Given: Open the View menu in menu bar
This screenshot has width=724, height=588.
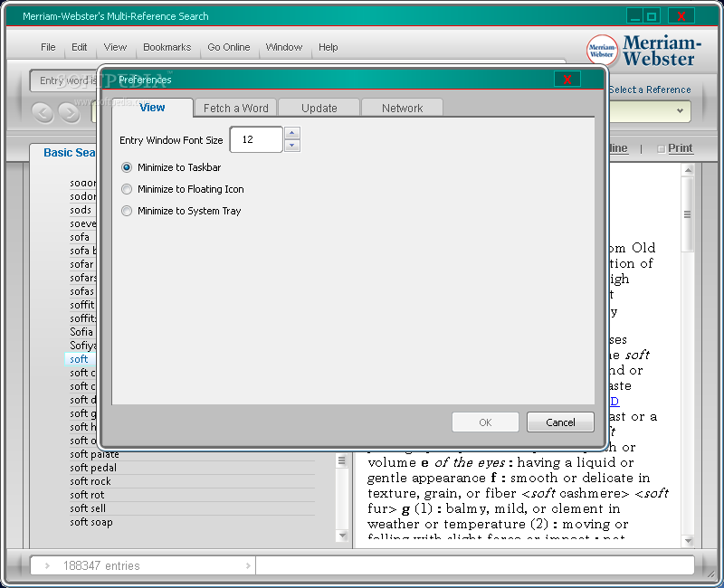Looking at the screenshot, I should point(115,47).
